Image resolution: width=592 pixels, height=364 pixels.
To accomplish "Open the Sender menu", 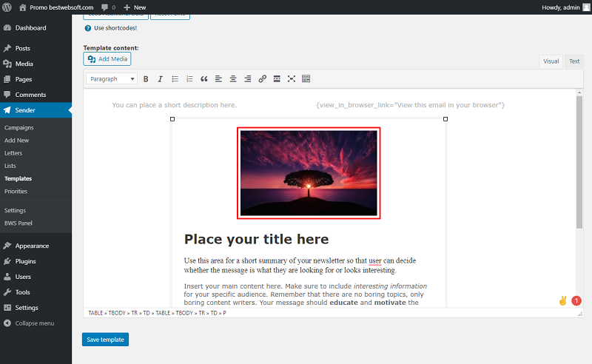I will (36, 110).
